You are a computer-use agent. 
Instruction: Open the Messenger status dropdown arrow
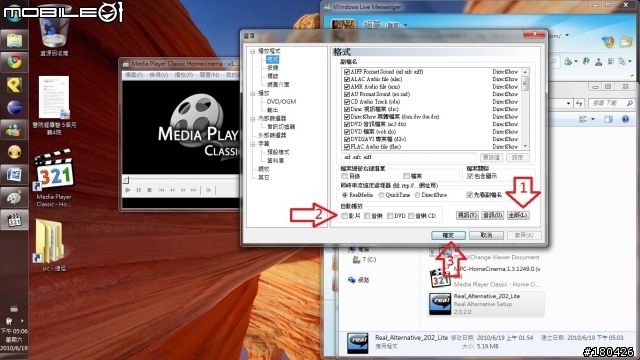[405, 25]
